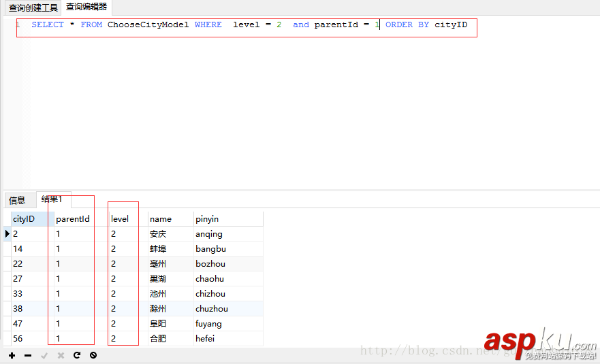This screenshot has height=364, width=600.
Task: Select pinyin cell fuyang
Action: (x=228, y=323)
